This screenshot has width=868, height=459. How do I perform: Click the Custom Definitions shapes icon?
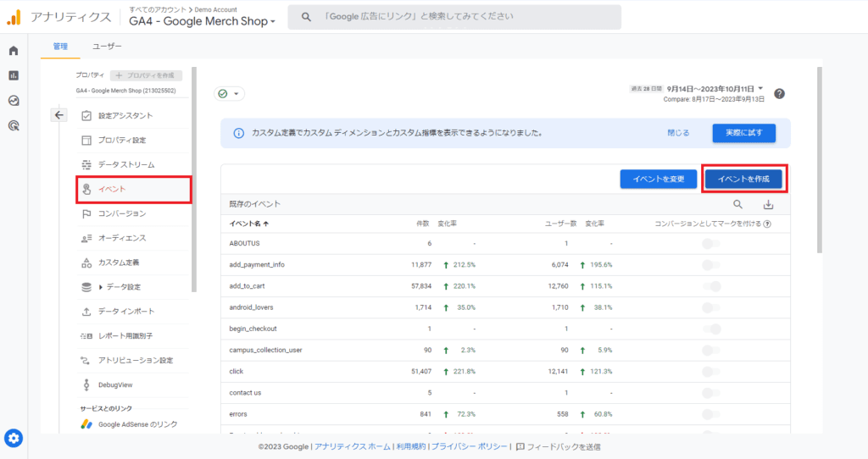(86, 263)
